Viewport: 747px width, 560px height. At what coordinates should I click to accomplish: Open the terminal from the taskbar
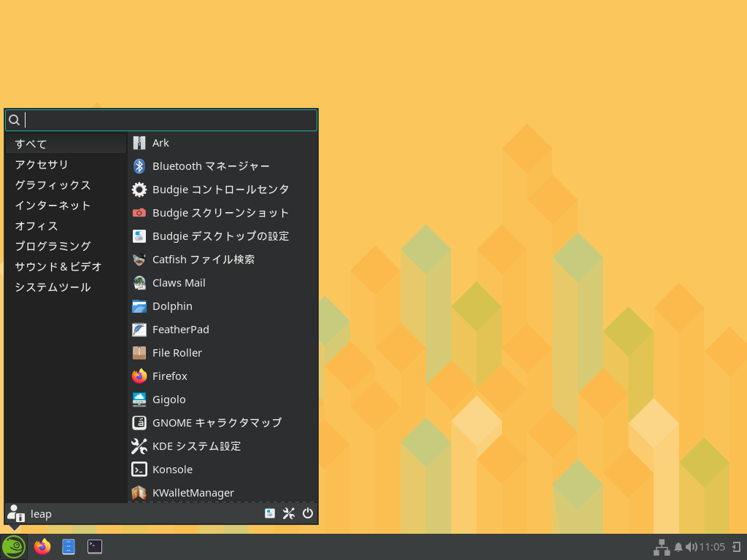(95, 546)
